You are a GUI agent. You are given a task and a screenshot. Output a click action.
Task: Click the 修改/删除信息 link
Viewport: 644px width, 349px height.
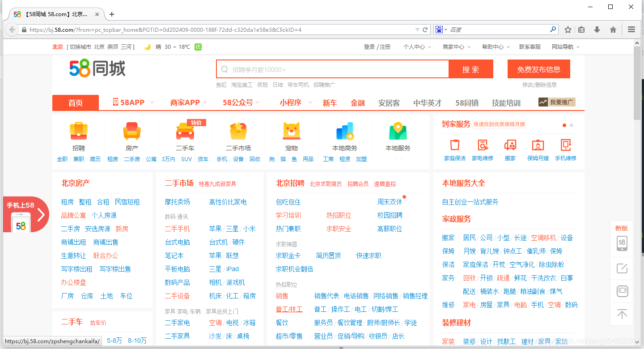(539, 85)
